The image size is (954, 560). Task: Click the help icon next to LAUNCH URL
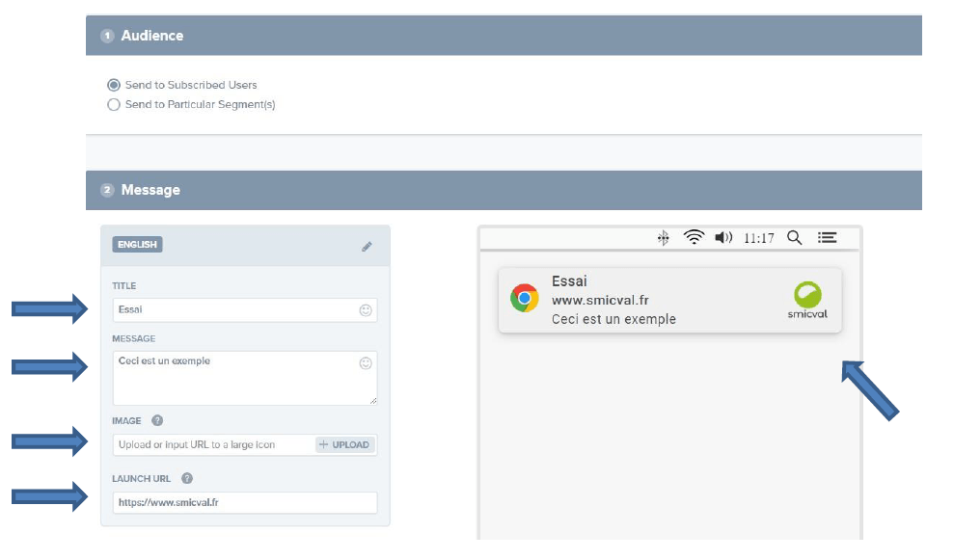pyautogui.click(x=187, y=478)
